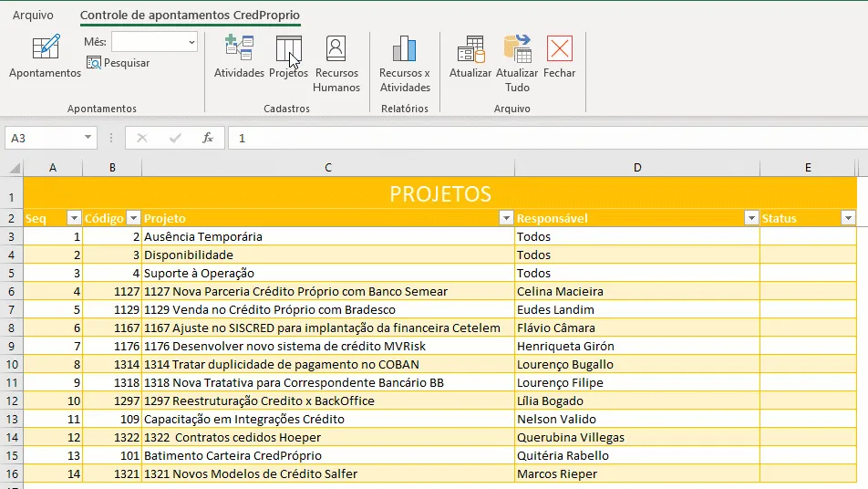The image size is (868, 489).
Task: Click the select-all corner triangle
Action: (x=15, y=168)
